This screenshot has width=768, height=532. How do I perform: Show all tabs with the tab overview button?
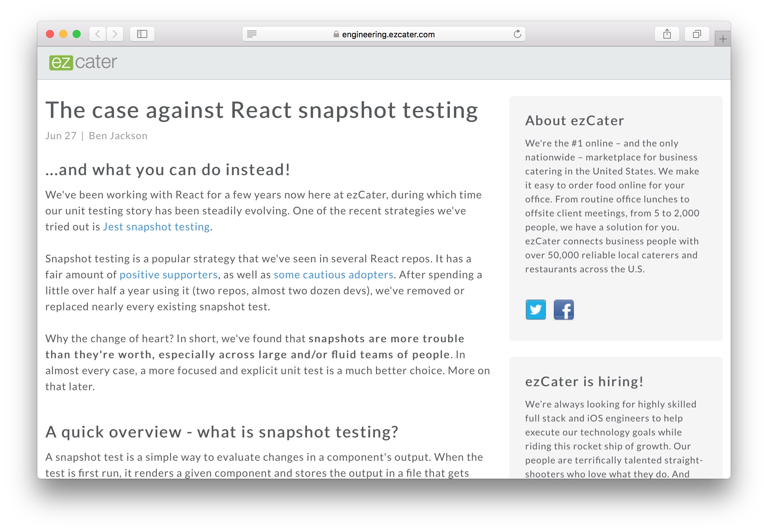[697, 34]
